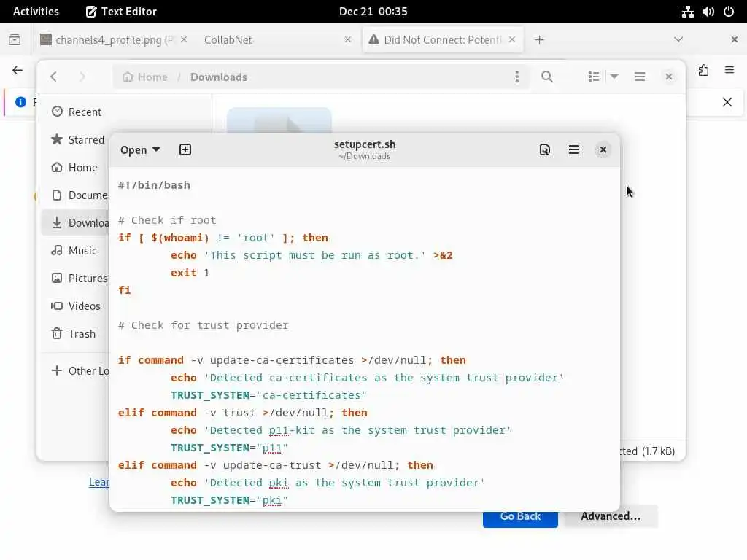This screenshot has height=560, width=747.
Task: Click the '#!/bin/bash' line in editor
Action: pos(154,185)
